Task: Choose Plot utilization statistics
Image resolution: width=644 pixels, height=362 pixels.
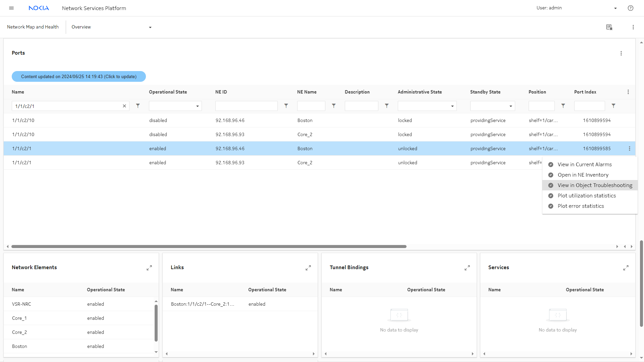Action: (x=587, y=196)
